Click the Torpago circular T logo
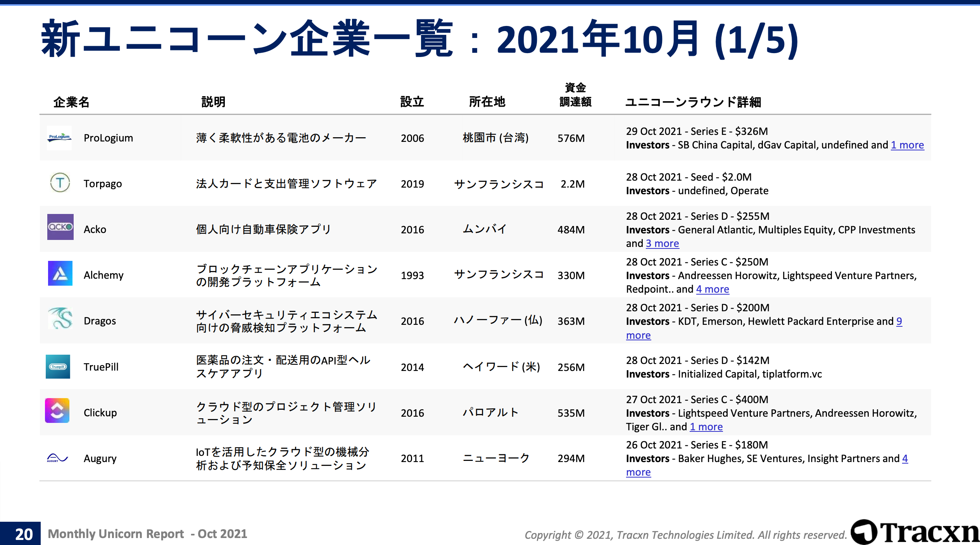 (60, 183)
